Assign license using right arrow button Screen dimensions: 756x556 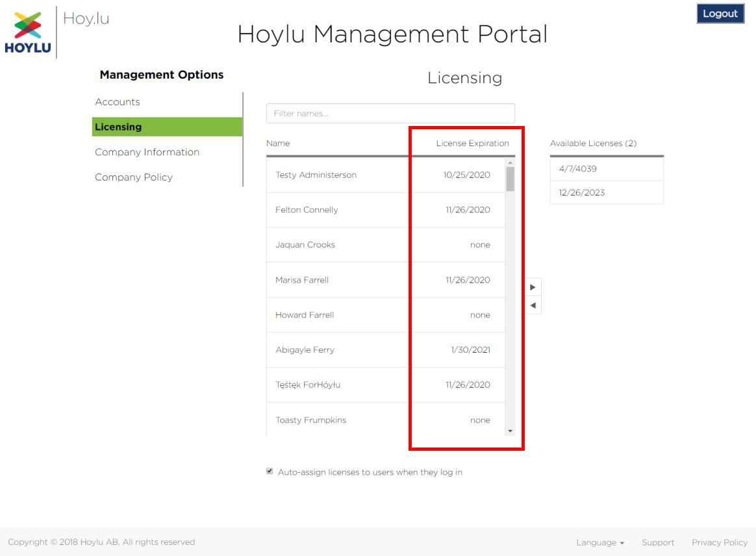tap(533, 287)
